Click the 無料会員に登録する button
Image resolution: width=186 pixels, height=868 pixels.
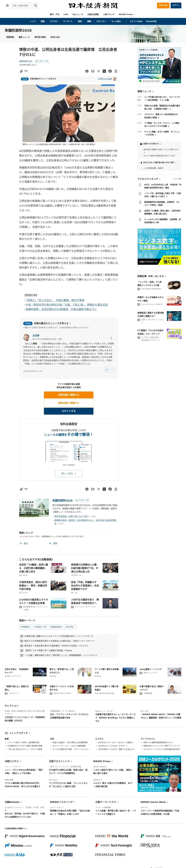69,403
